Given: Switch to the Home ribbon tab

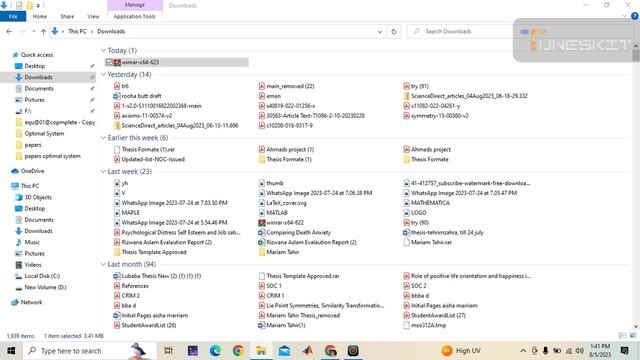Looking at the screenshot, I should [x=40, y=16].
